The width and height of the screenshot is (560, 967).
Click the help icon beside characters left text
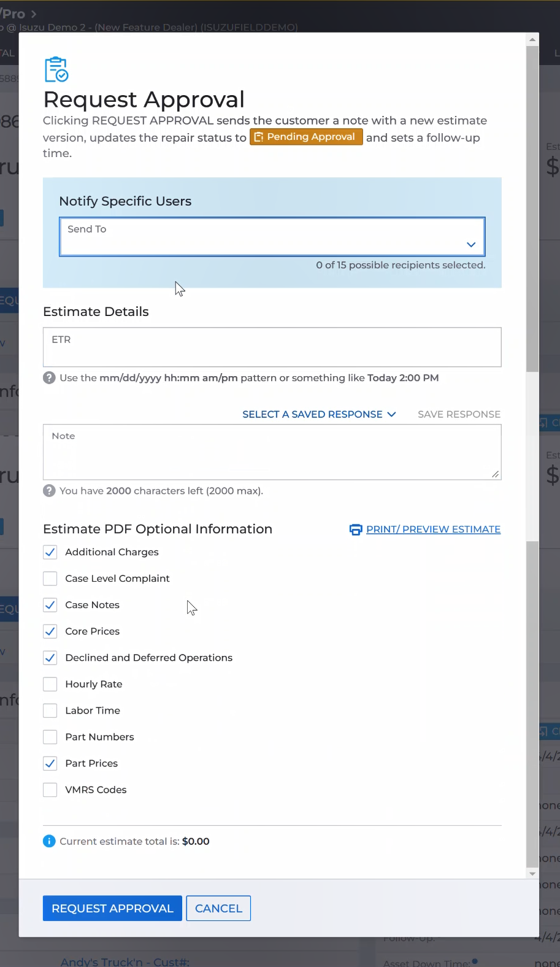pyautogui.click(x=49, y=491)
